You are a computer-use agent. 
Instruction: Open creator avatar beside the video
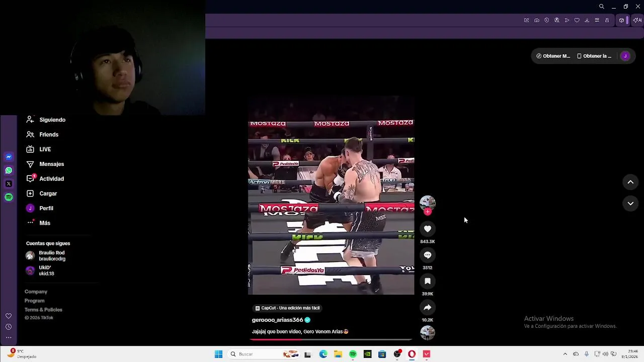click(428, 203)
